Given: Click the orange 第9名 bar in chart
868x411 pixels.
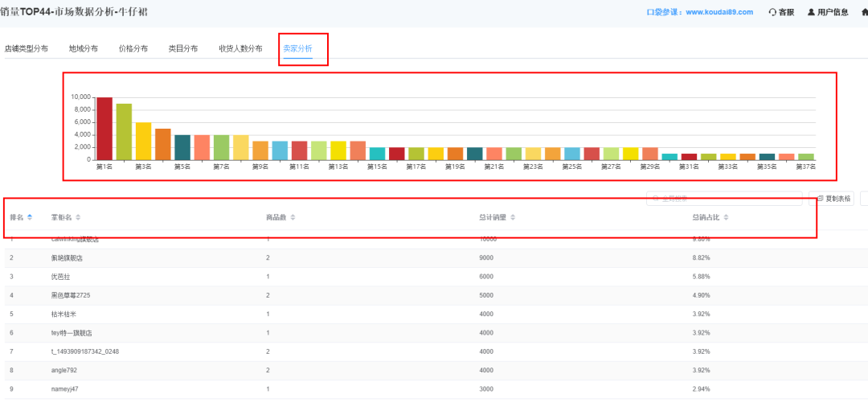Looking at the screenshot, I should (260, 150).
